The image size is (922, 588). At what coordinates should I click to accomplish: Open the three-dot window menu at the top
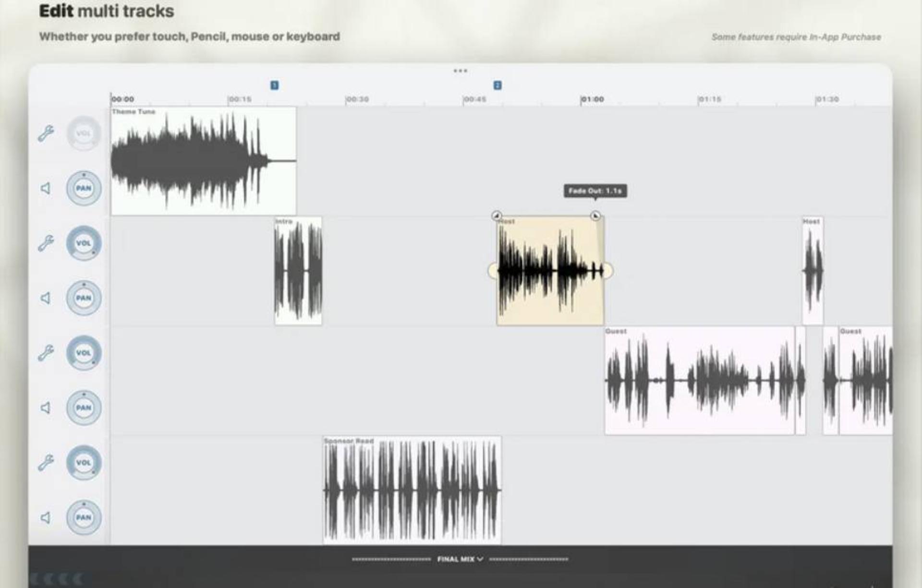460,71
